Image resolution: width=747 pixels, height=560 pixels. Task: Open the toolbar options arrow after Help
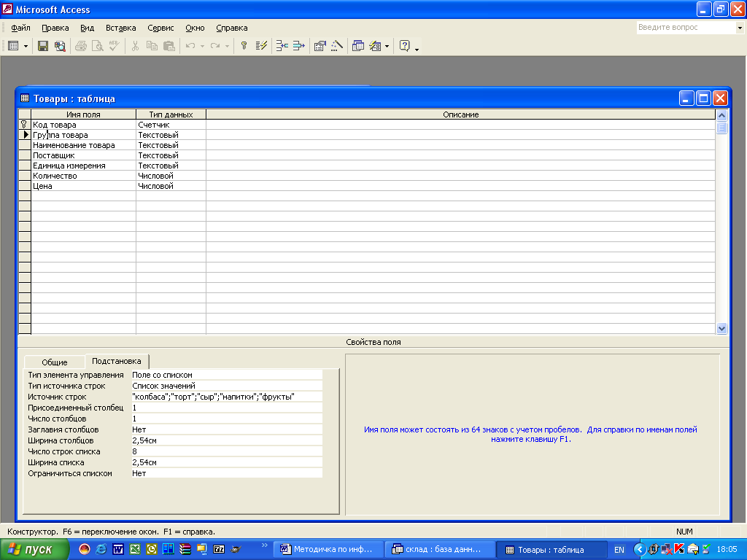[x=417, y=49]
